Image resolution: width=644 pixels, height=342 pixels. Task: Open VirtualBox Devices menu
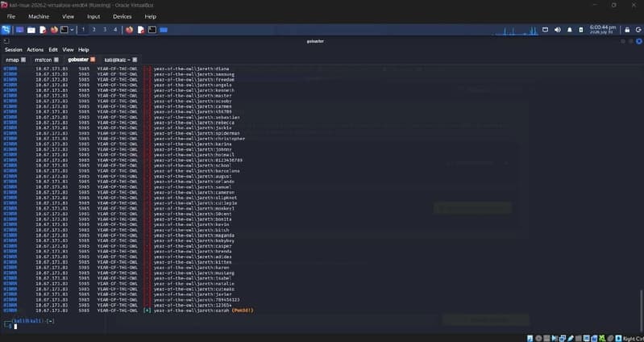pos(122,16)
